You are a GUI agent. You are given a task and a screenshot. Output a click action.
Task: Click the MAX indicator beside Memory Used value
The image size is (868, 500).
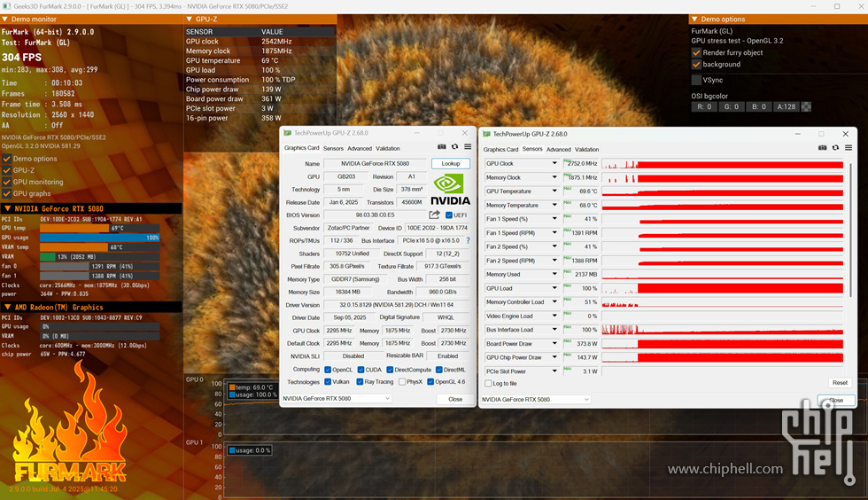pos(567,272)
